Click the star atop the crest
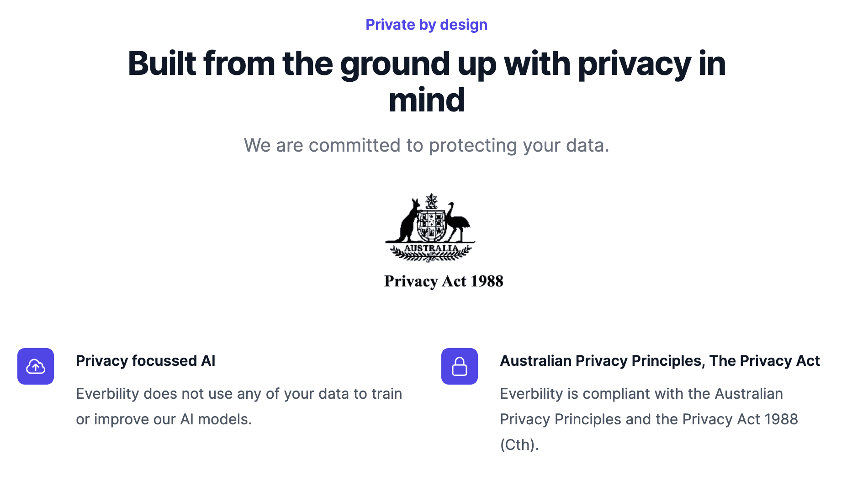Screen dimensions: 868x486 (x=431, y=200)
